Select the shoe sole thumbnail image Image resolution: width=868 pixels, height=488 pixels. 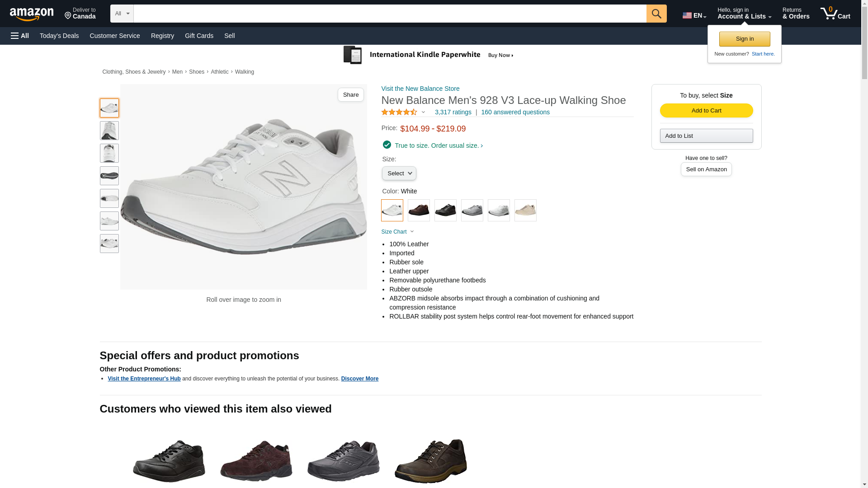pyautogui.click(x=109, y=176)
